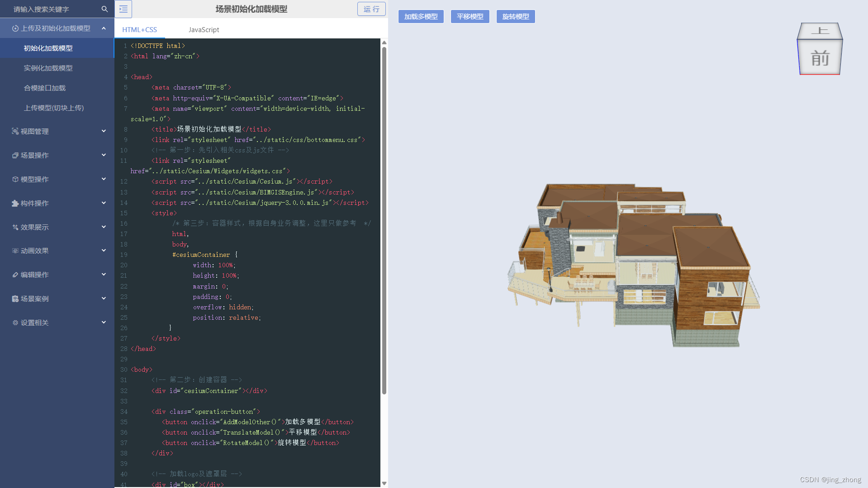The height and width of the screenshot is (488, 868).
Task: Click the 构件操作 puzzle icon
Action: coord(15,203)
